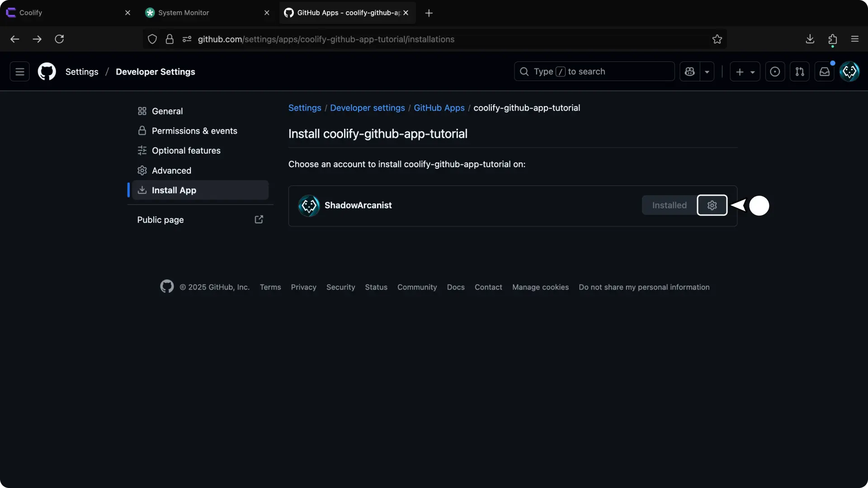Open the browser extensions icon
This screenshot has width=868, height=488.
(x=832, y=39)
